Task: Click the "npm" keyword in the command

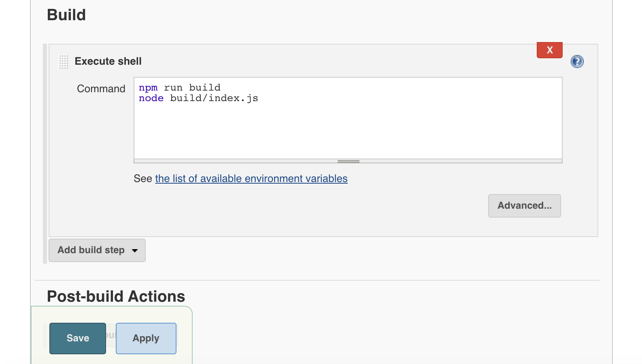Action: coord(148,88)
